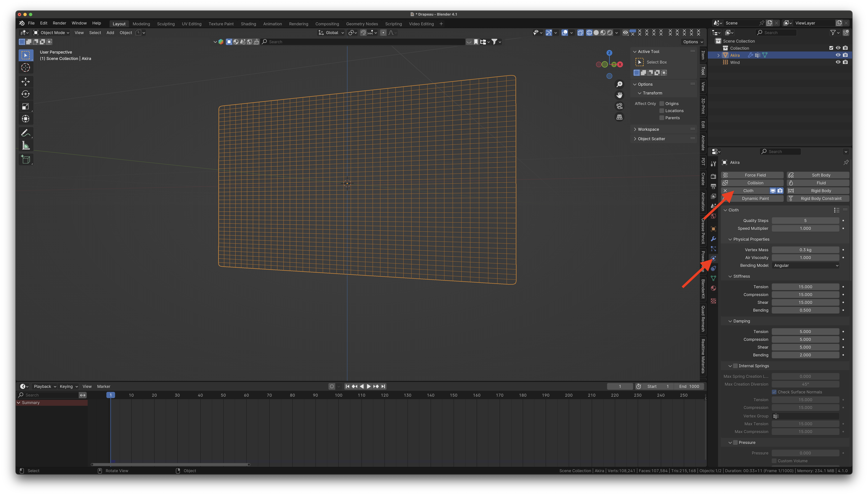This screenshot has height=495, width=868.
Task: Remove Cloth physics with the X icon
Action: tap(725, 191)
